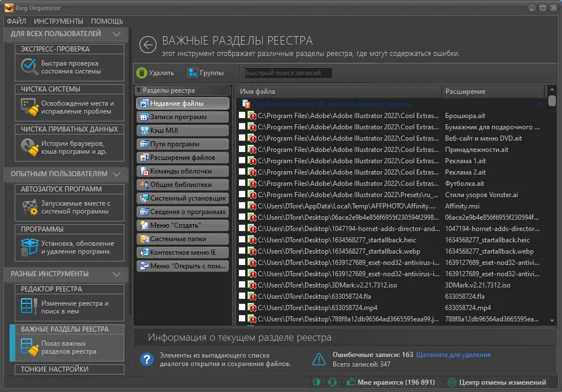Click the Недавние файлы section icon
This screenshot has height=392, width=562.
144,103
